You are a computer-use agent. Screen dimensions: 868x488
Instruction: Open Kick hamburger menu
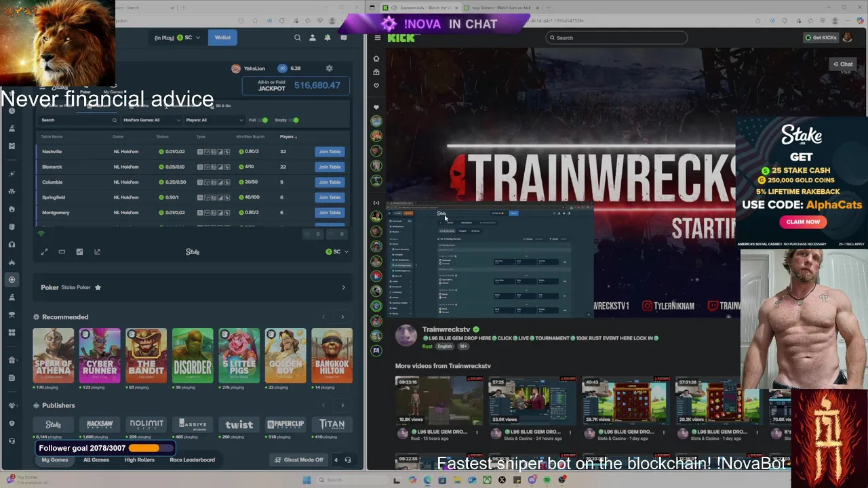[x=378, y=38]
